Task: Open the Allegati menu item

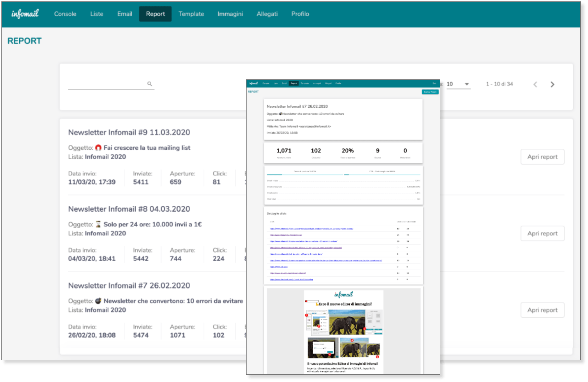Action: click(x=267, y=14)
